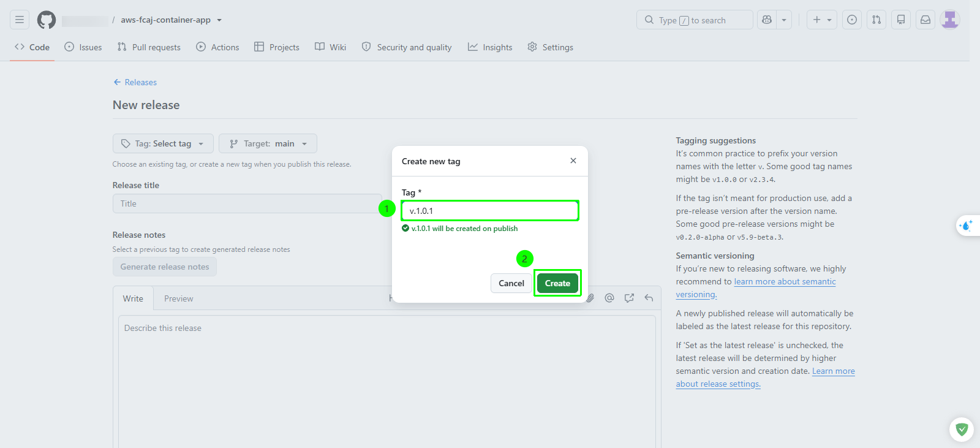Open Copilot chat icon
The image size is (980, 448).
pos(766,20)
